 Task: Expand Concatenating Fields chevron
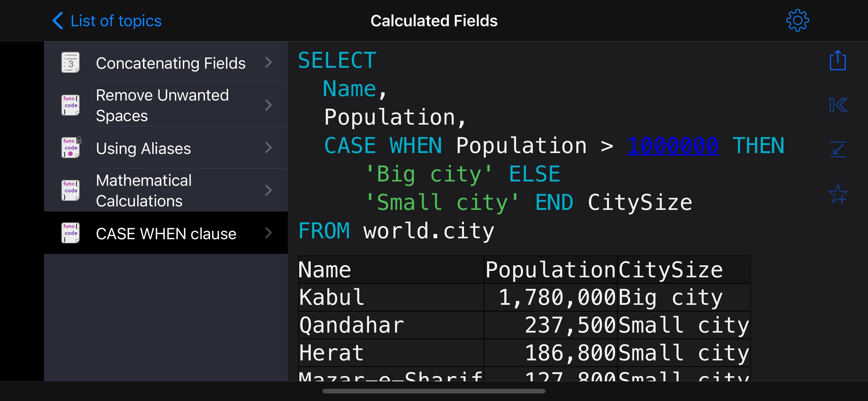click(x=268, y=62)
